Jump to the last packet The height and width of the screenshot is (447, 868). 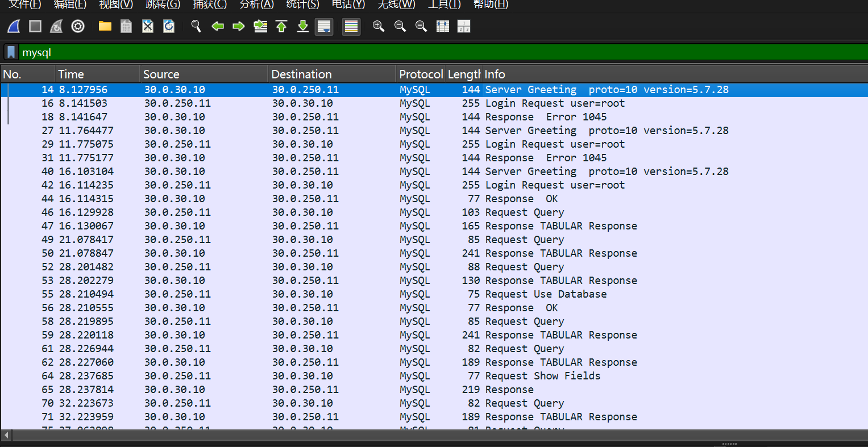(303, 26)
